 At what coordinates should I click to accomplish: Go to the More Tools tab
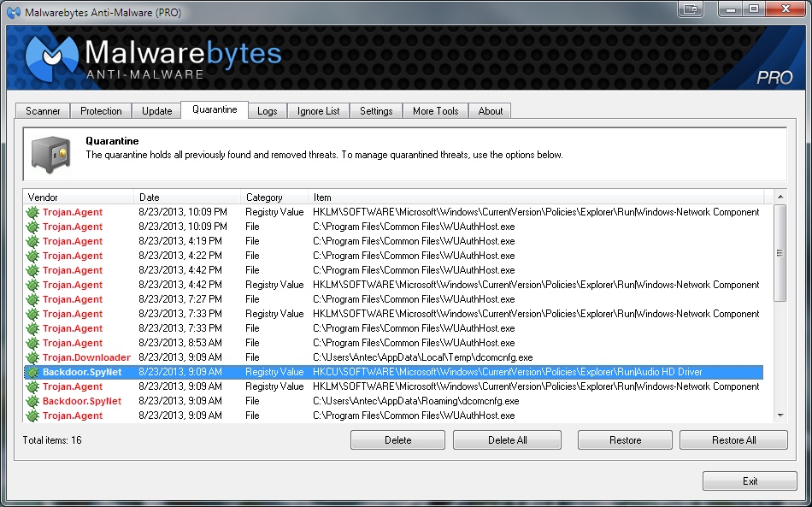(x=435, y=111)
